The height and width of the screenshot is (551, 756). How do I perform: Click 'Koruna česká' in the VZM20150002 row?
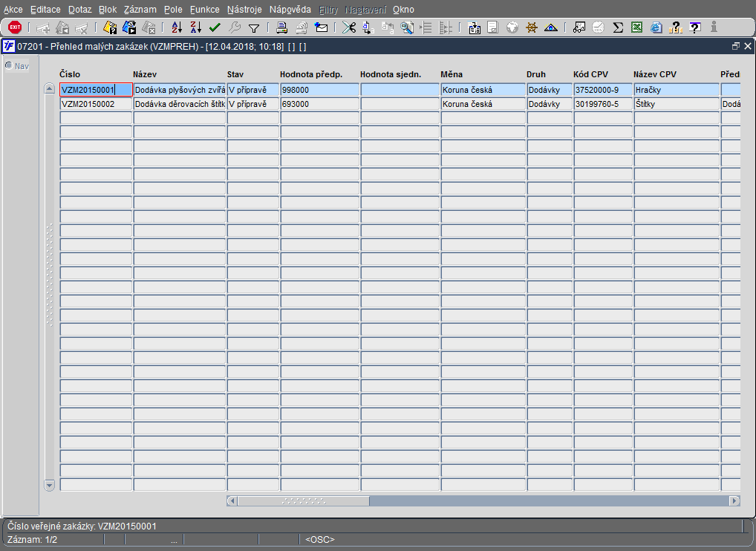pyautogui.click(x=483, y=104)
